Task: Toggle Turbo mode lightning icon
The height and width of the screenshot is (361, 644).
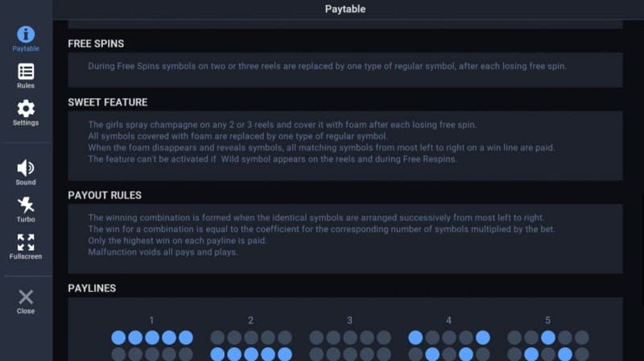Action: [x=26, y=205]
